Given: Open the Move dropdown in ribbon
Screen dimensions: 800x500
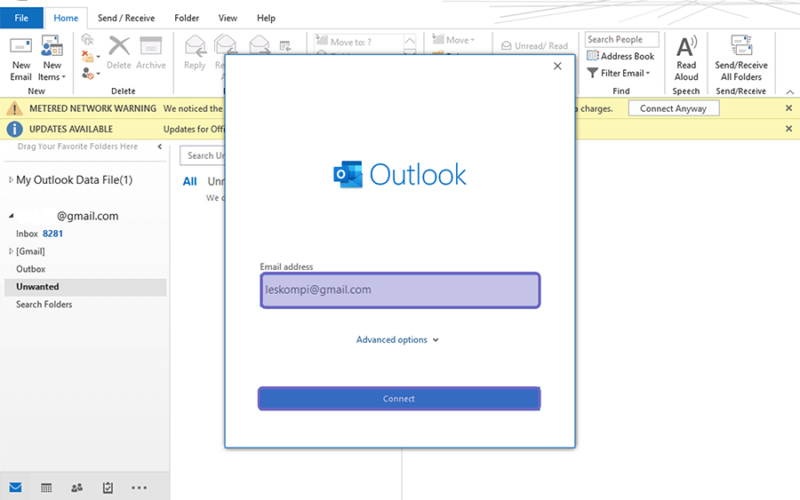Looking at the screenshot, I should (454, 40).
